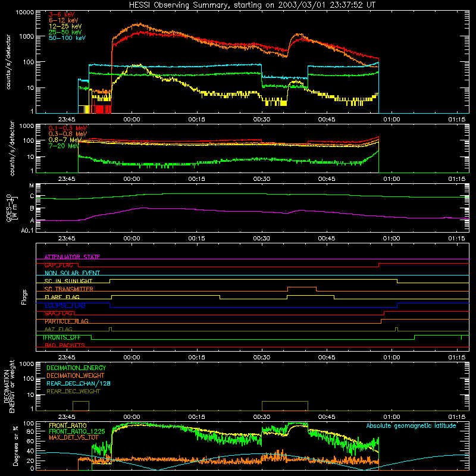Click the FRONT_RATIO_1225 legend entry
476x476 pixels.
[x=77, y=431]
